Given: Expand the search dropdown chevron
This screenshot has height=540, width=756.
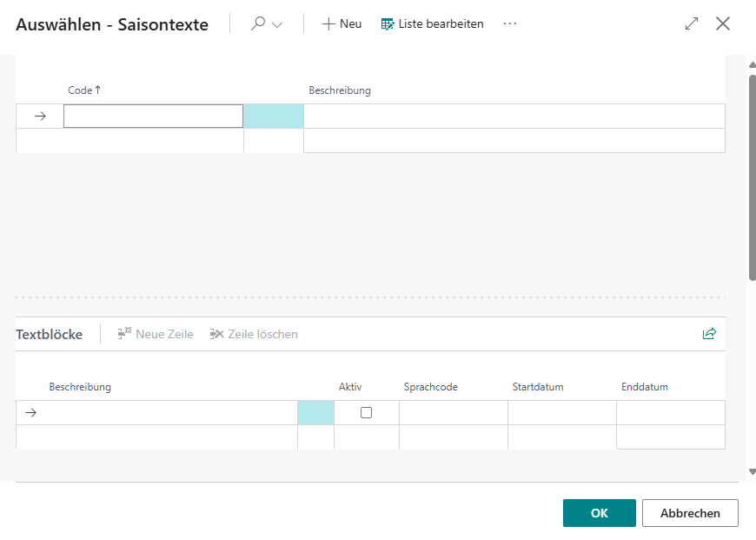Looking at the screenshot, I should (x=278, y=25).
